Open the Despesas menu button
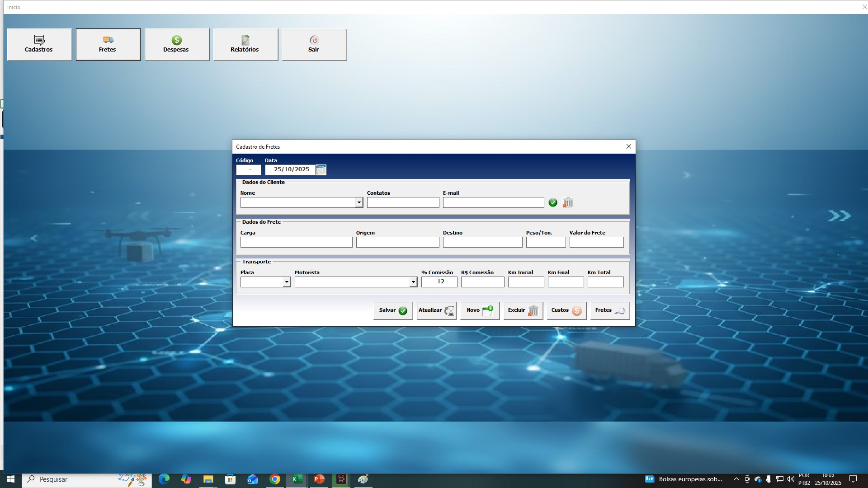868x488 pixels. [177, 44]
